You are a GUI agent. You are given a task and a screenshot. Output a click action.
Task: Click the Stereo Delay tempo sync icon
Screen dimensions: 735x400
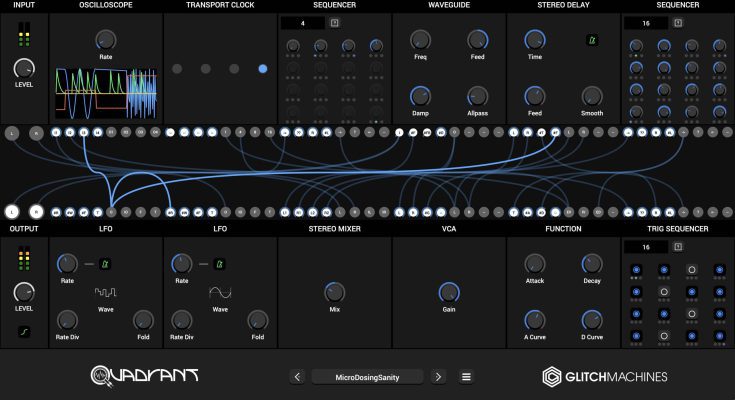(592, 40)
